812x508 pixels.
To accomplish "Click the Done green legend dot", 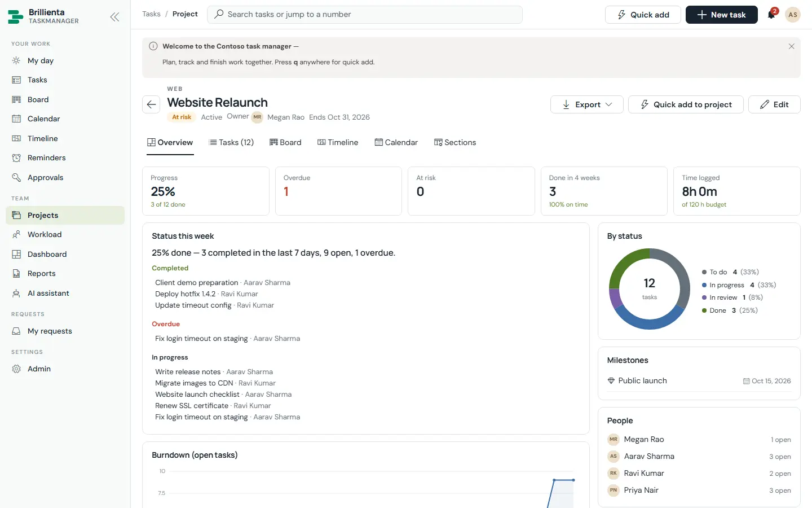I will tap(704, 310).
